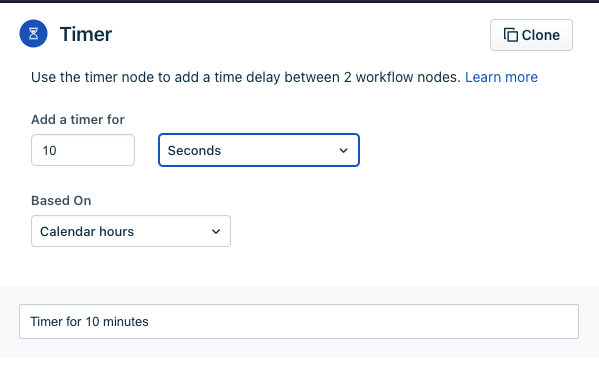The width and height of the screenshot is (599, 384).
Task: Click the chevron arrow in Seconds dropdown
Action: click(343, 151)
